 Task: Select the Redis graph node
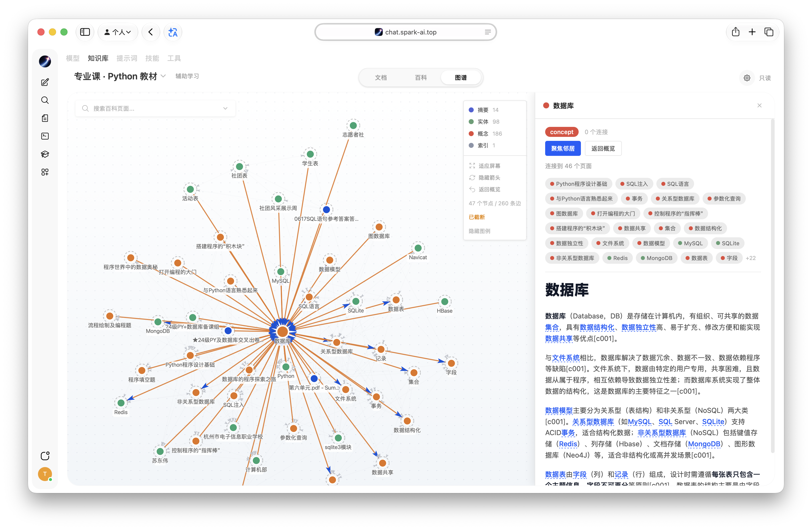[x=121, y=403]
